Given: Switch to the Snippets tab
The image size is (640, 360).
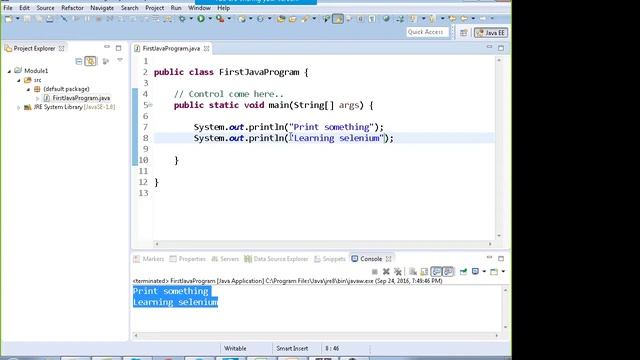Looking at the screenshot, I should (x=330, y=259).
